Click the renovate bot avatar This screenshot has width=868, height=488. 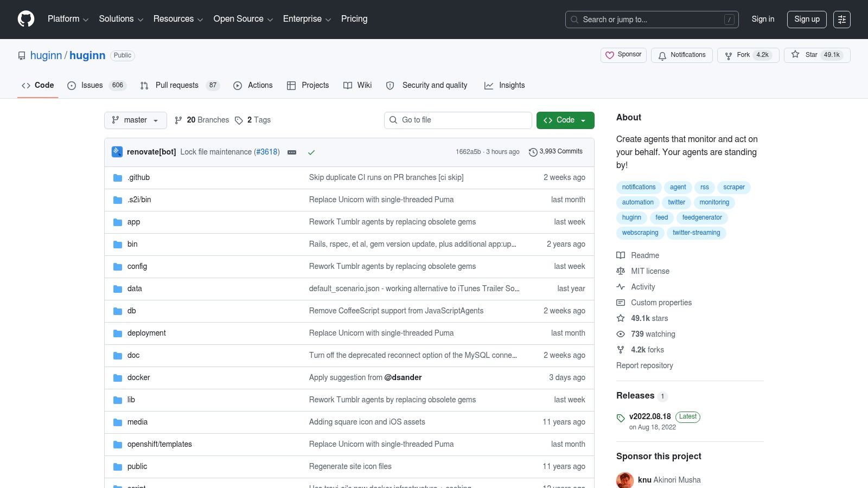[117, 152]
